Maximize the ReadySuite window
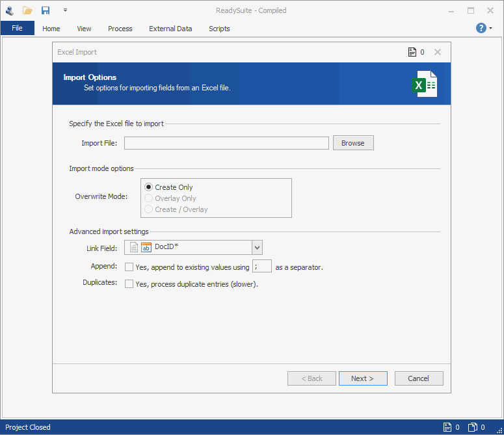The width and height of the screenshot is (504, 435). pyautogui.click(x=471, y=10)
